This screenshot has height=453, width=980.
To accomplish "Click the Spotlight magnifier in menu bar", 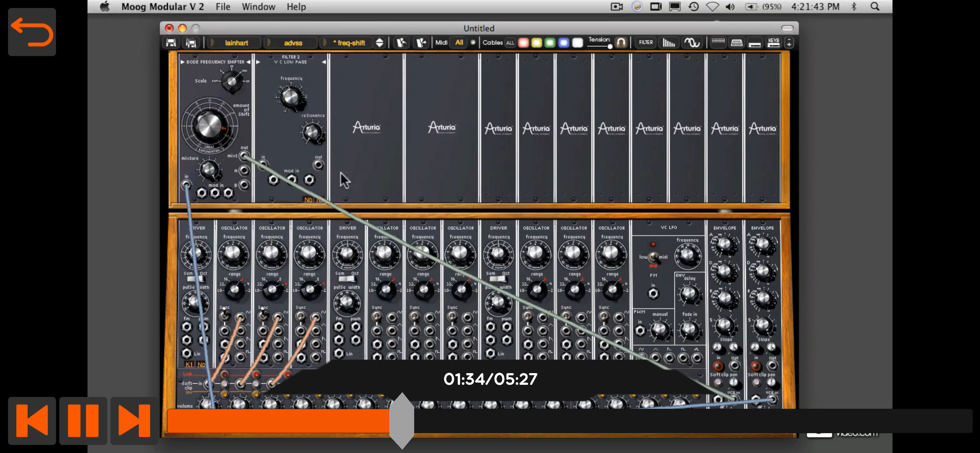I will [x=875, y=7].
